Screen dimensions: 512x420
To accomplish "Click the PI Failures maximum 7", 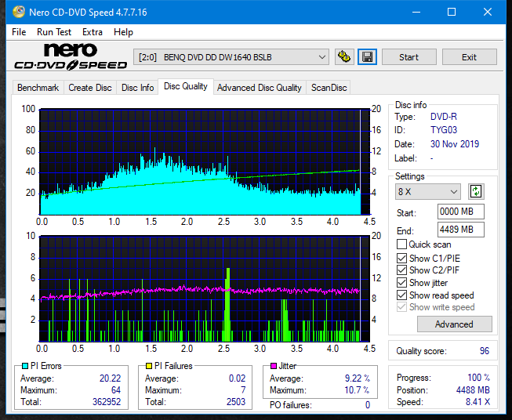I will (243, 390).
